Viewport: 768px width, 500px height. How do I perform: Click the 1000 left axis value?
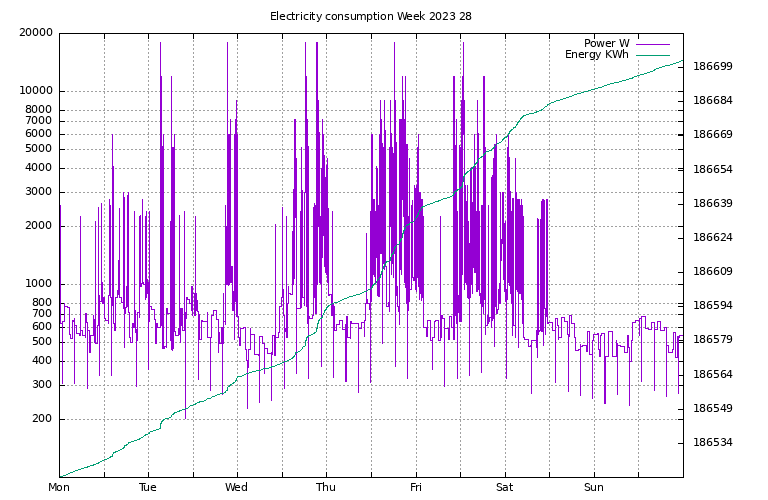[39, 284]
